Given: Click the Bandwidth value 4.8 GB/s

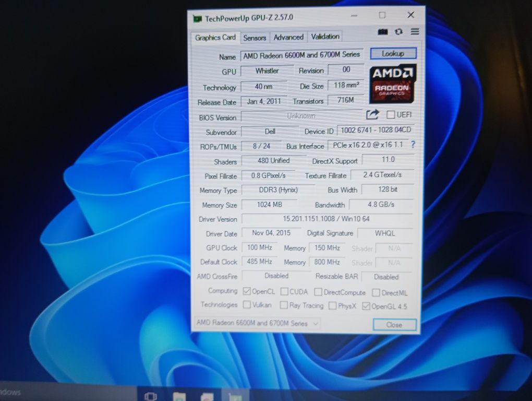Looking at the screenshot, I should click(x=381, y=204).
